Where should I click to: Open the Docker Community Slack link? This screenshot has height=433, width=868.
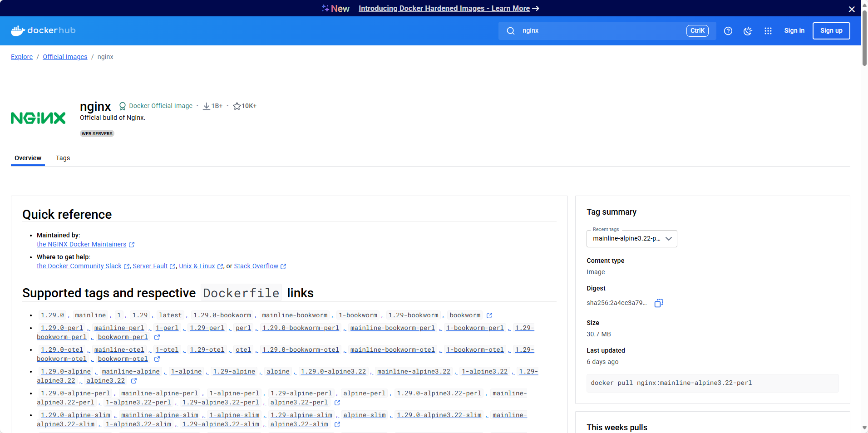[x=79, y=266]
